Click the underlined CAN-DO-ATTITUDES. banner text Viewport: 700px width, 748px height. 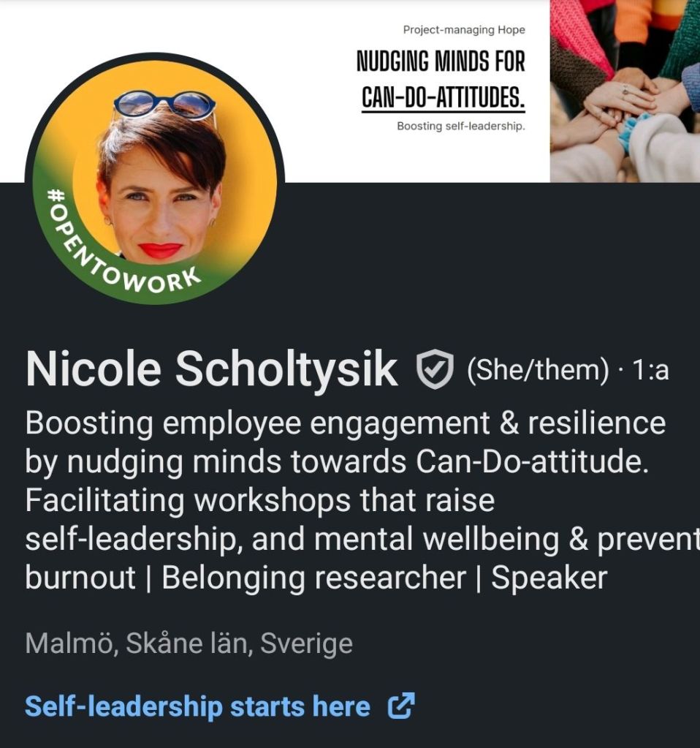443,98
